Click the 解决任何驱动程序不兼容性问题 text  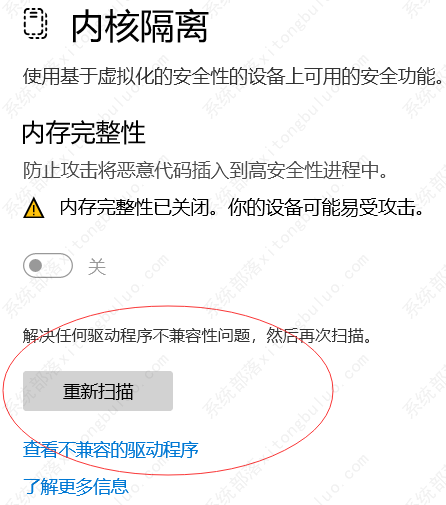click(x=136, y=336)
